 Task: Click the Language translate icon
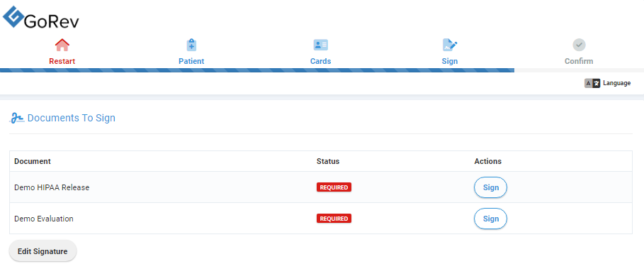click(x=592, y=83)
